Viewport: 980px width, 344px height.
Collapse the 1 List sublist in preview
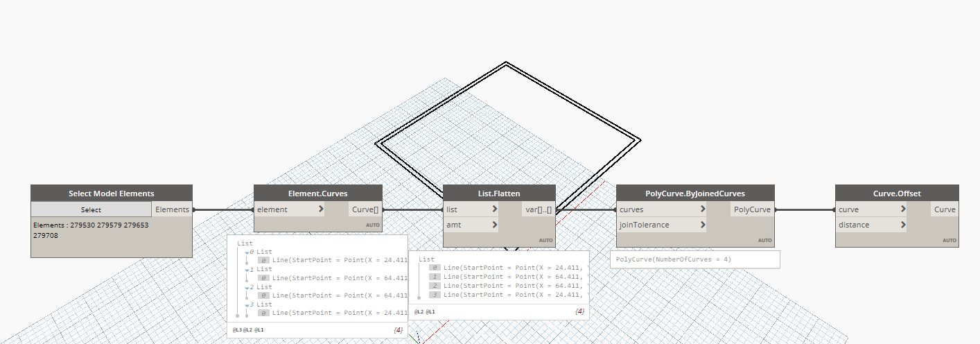pos(247,270)
